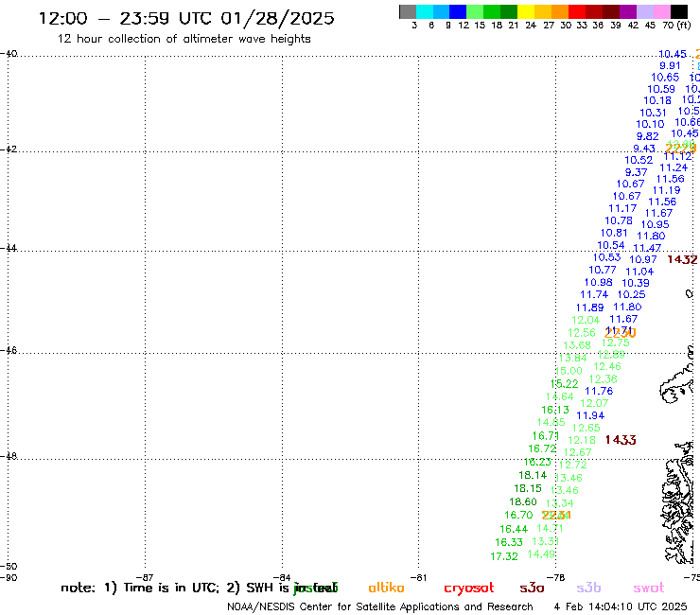This screenshot has width=700, height=615.
Task: Click the wave height value "16.33"
Action: 509,542
